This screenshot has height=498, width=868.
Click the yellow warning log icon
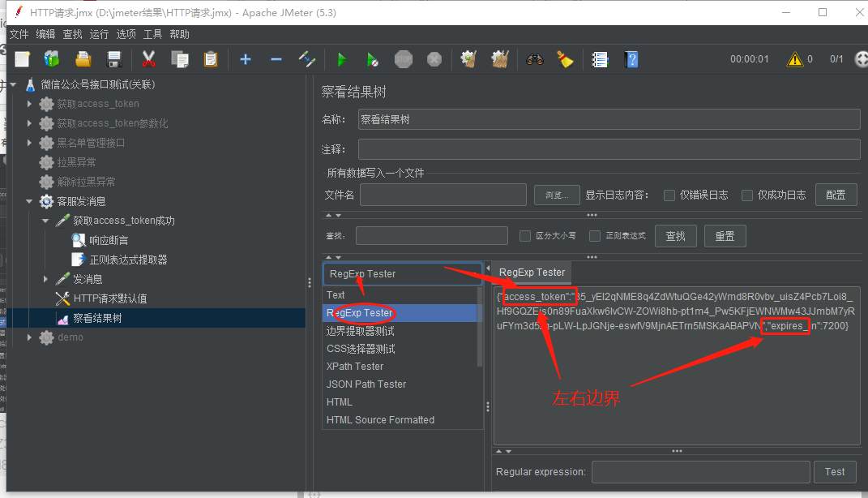[795, 58]
